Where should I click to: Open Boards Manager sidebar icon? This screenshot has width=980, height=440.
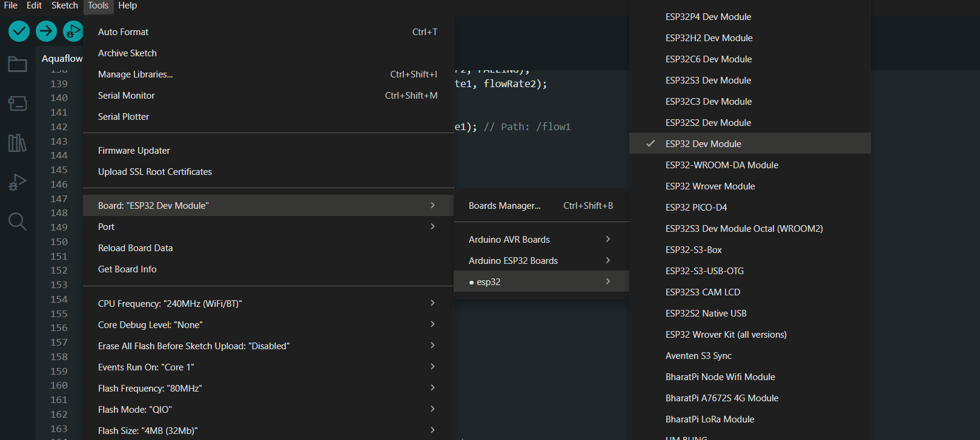point(17,103)
